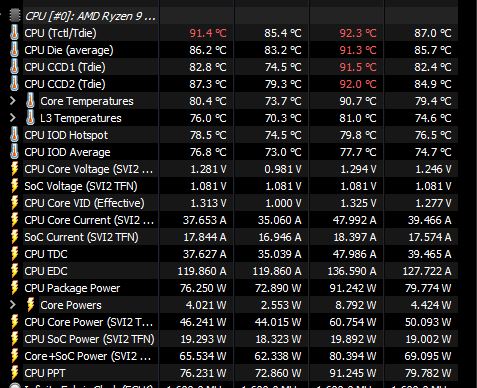Click the CPU chip icon beside AMD Ryzen 9
The height and width of the screenshot is (388, 477).
pyautogui.click(x=14, y=16)
